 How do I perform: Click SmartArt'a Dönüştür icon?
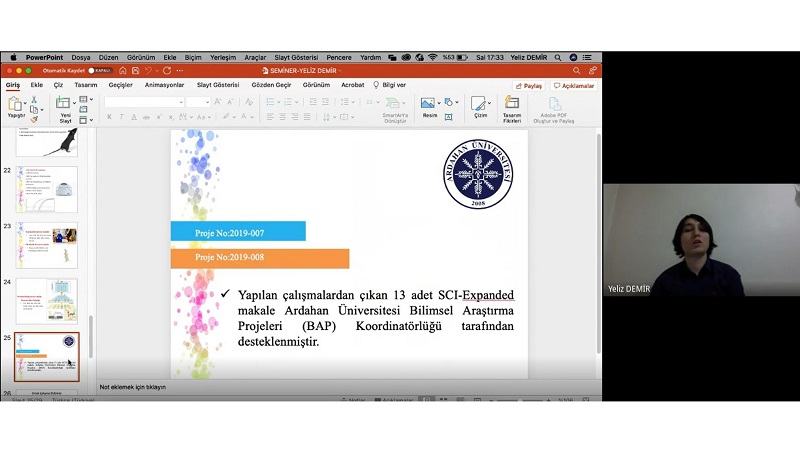pyautogui.click(x=392, y=103)
